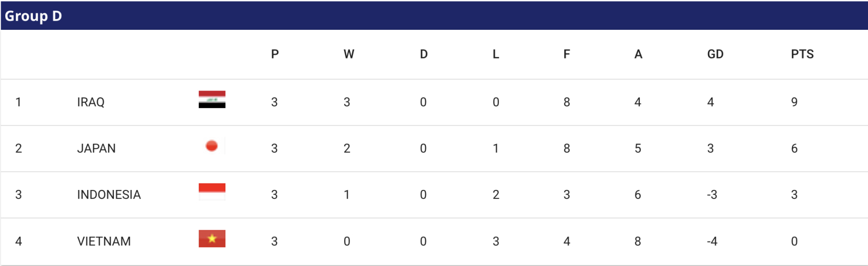Click the D column header
Image resolution: width=868 pixels, height=266 pixels.
(x=423, y=54)
